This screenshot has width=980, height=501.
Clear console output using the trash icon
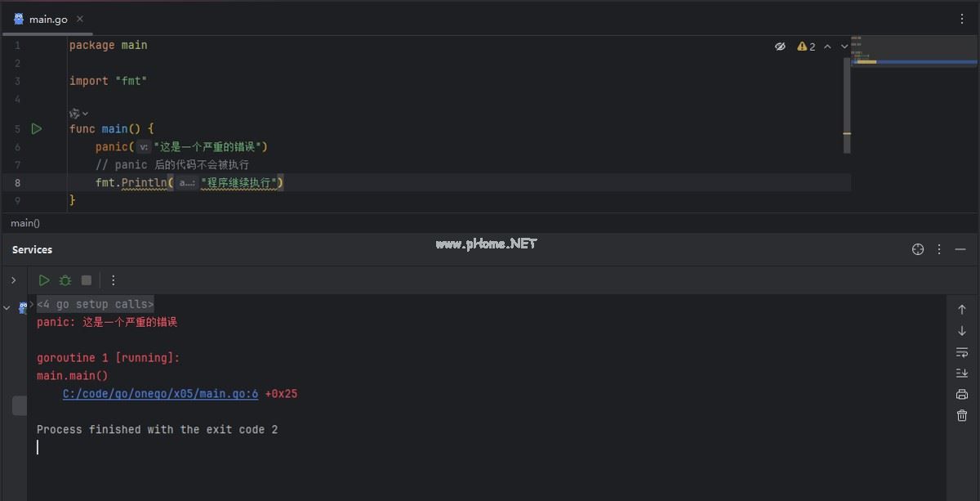tap(962, 416)
